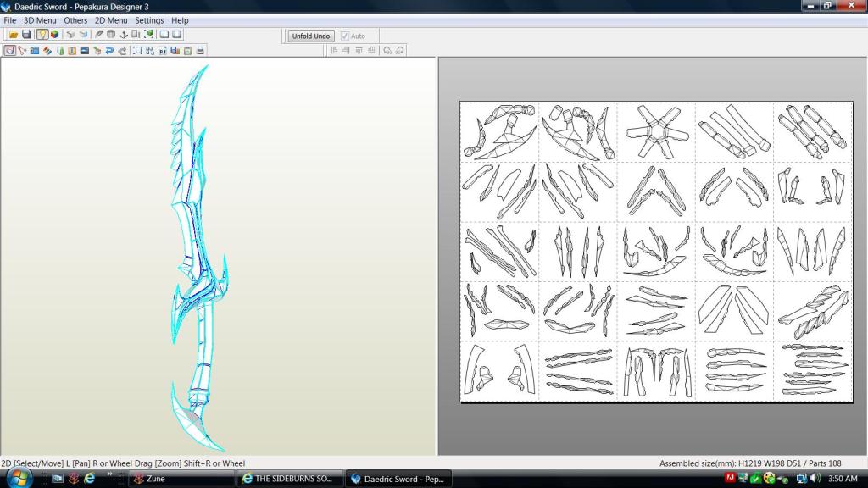This screenshot has width=868, height=488.
Task: Click the red and blue stripes icon
Action: (47, 50)
